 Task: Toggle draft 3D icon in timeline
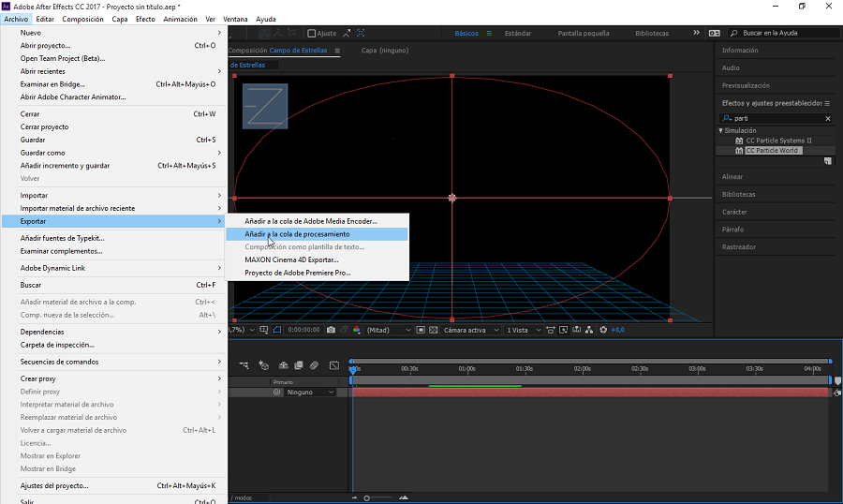pos(263,365)
